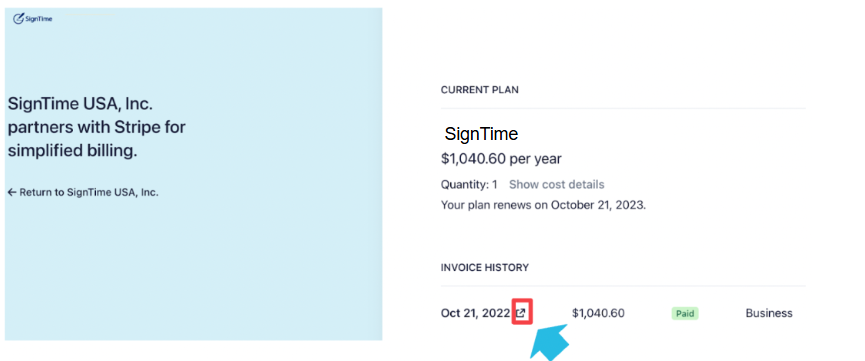The width and height of the screenshot is (865, 361).
Task: Click the green Paid status badge
Action: (x=685, y=314)
